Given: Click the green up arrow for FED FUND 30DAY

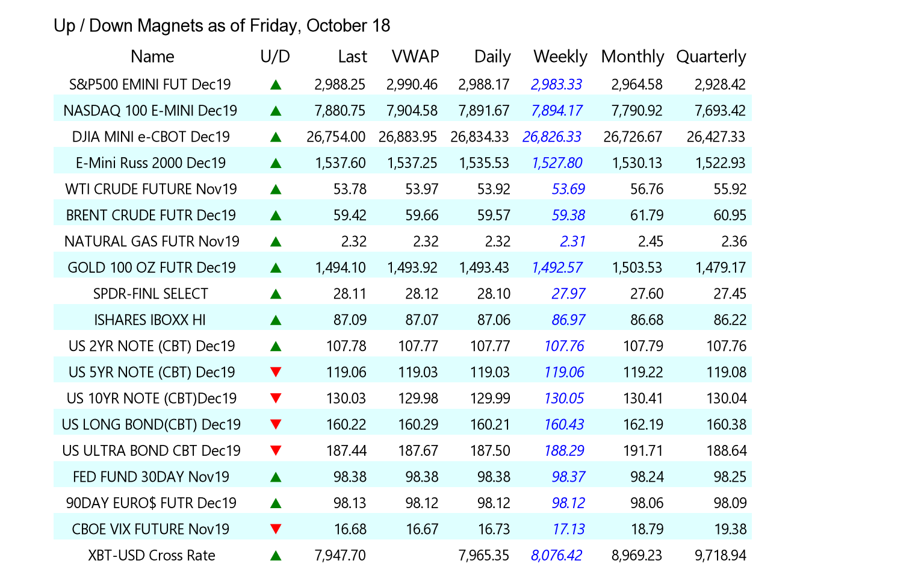Looking at the screenshot, I should (276, 477).
